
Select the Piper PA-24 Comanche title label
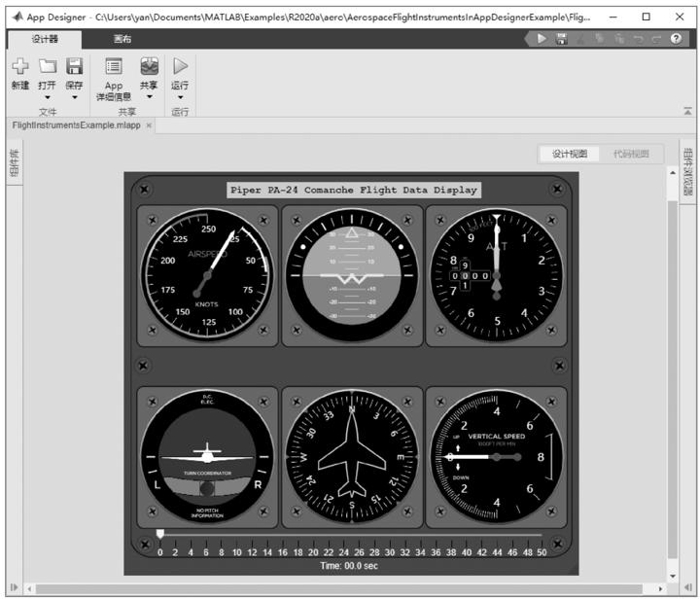354,190
